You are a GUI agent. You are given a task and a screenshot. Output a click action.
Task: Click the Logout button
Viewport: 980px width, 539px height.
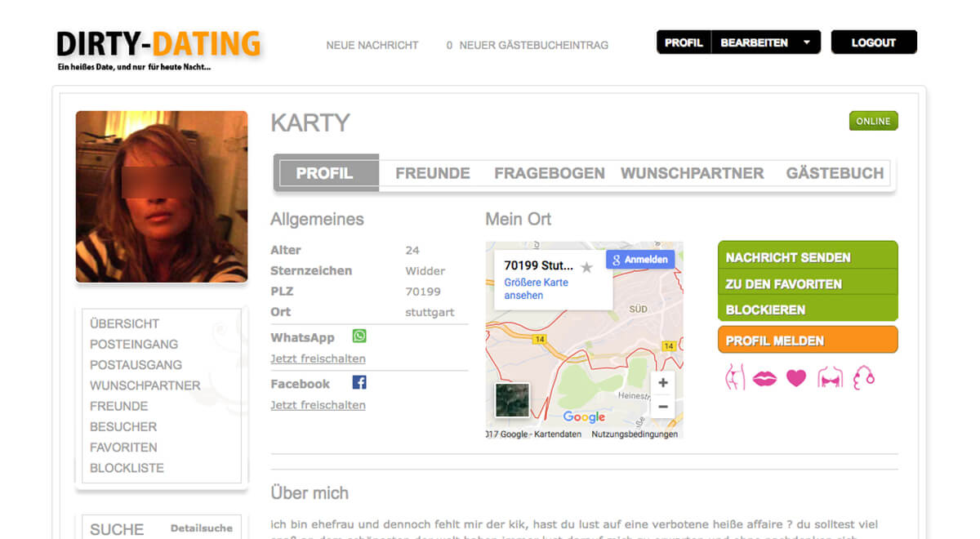pyautogui.click(x=874, y=42)
